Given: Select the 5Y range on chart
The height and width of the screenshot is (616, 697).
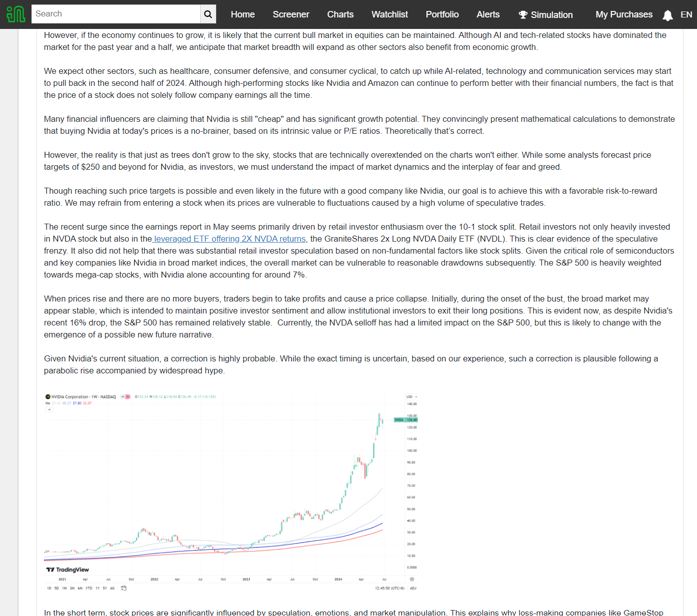Looking at the screenshot, I should (105, 588).
